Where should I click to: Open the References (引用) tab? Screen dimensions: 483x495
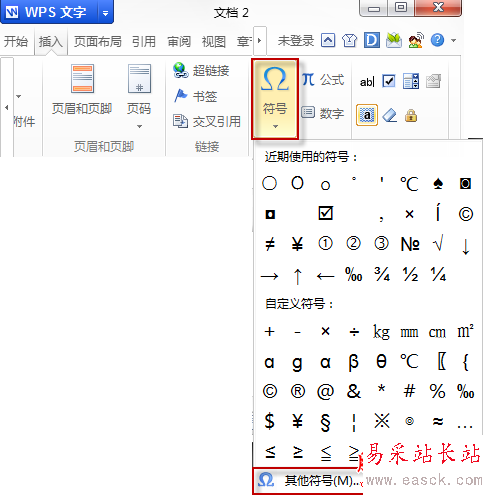[x=144, y=42]
